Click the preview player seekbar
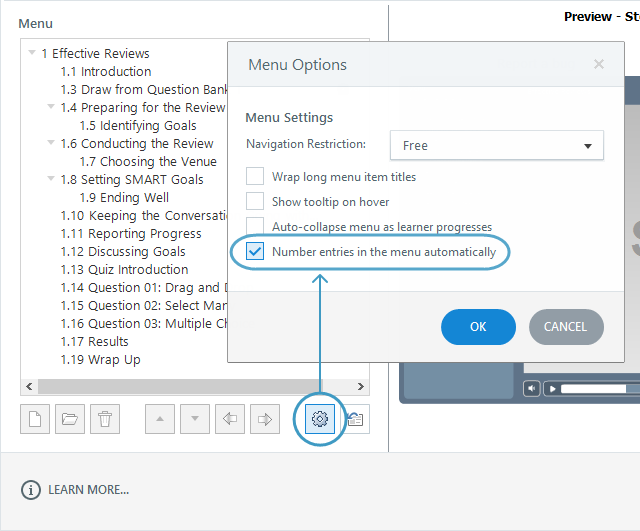The image size is (640, 531). (x=598, y=388)
